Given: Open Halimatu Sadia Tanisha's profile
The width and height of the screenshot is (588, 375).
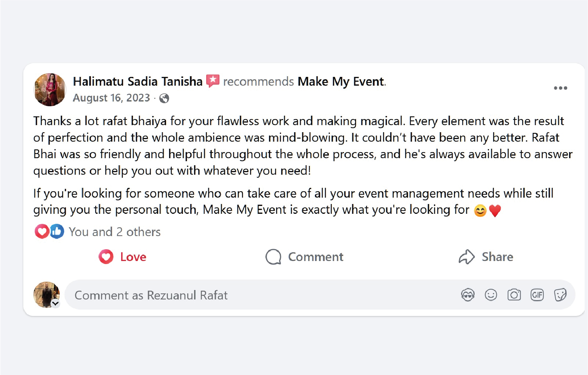Looking at the screenshot, I should (137, 81).
